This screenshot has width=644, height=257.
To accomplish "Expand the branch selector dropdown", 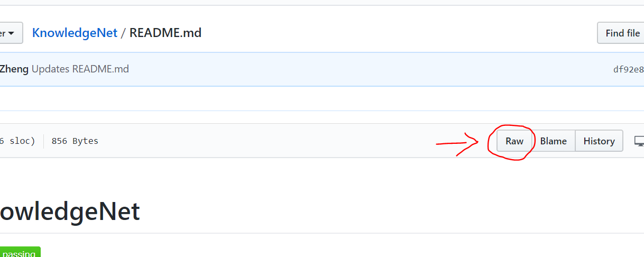I will pos(11,33).
